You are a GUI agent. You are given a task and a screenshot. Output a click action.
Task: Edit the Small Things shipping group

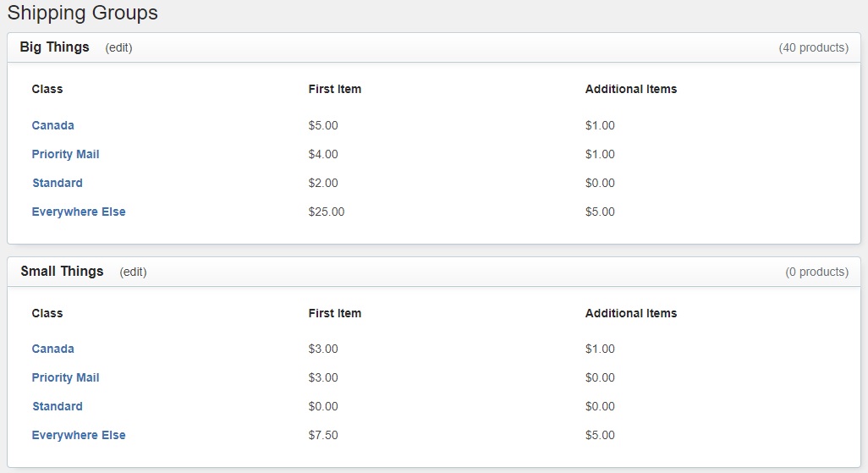point(133,272)
